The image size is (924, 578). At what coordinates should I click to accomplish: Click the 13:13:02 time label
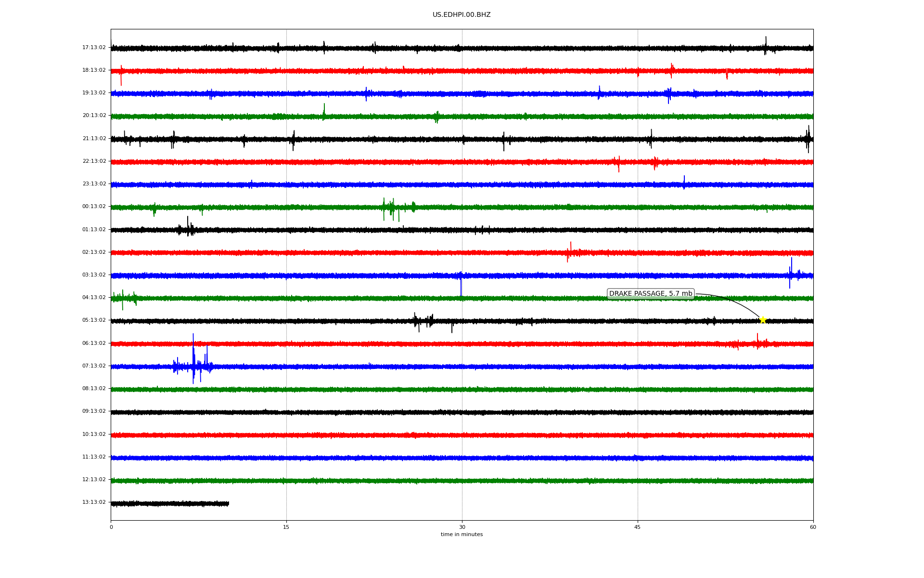(94, 502)
